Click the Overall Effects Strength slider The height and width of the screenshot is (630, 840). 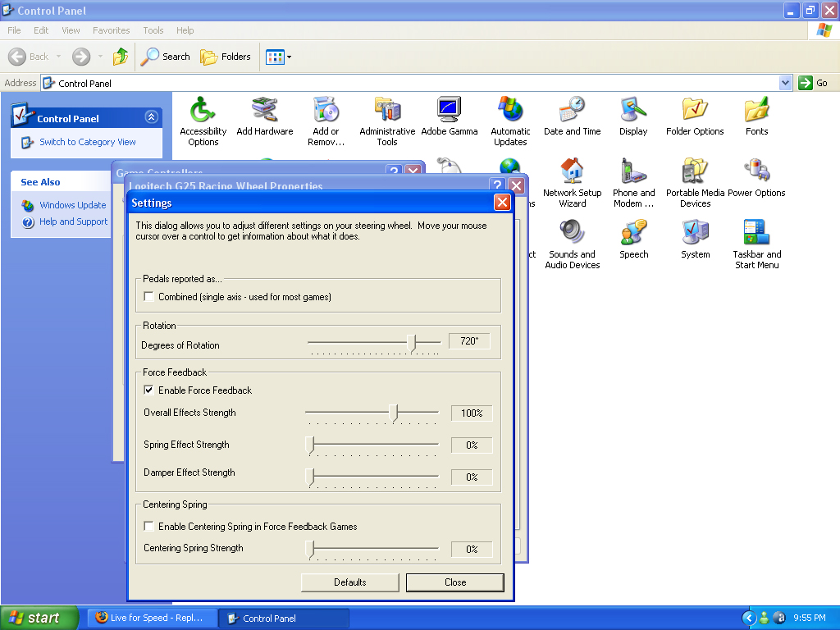coord(372,413)
